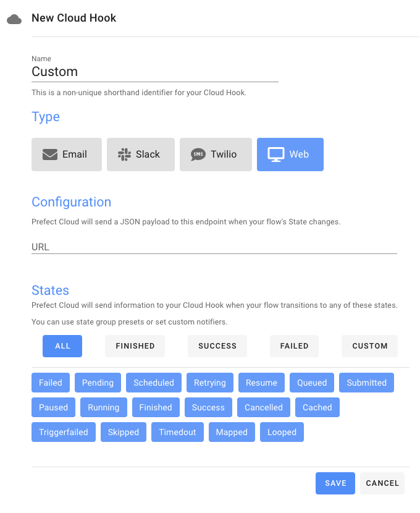Screen dimensions: 420x513
Task: Toggle the Retrying state chip
Action: [210, 383]
